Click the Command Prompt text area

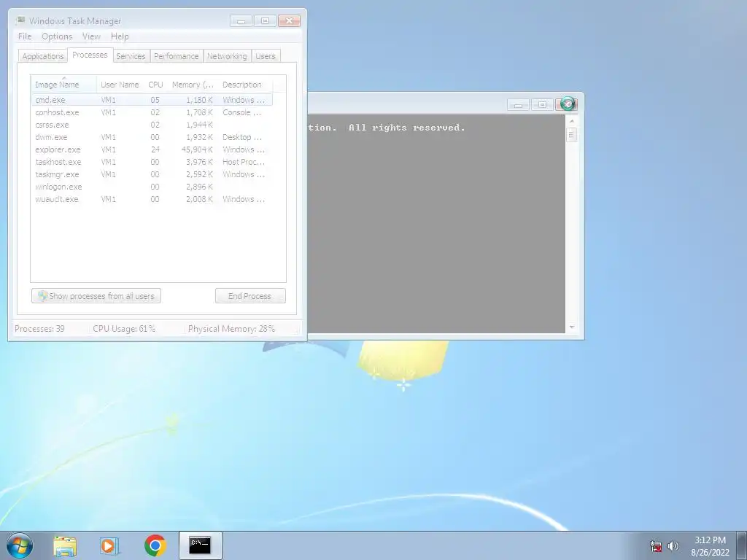pyautogui.click(x=436, y=224)
